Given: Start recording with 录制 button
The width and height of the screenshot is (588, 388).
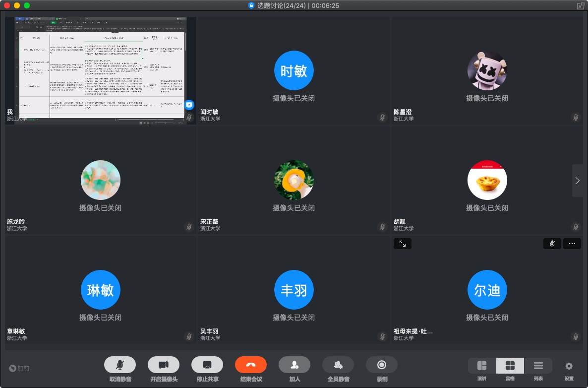Looking at the screenshot, I should [x=381, y=365].
